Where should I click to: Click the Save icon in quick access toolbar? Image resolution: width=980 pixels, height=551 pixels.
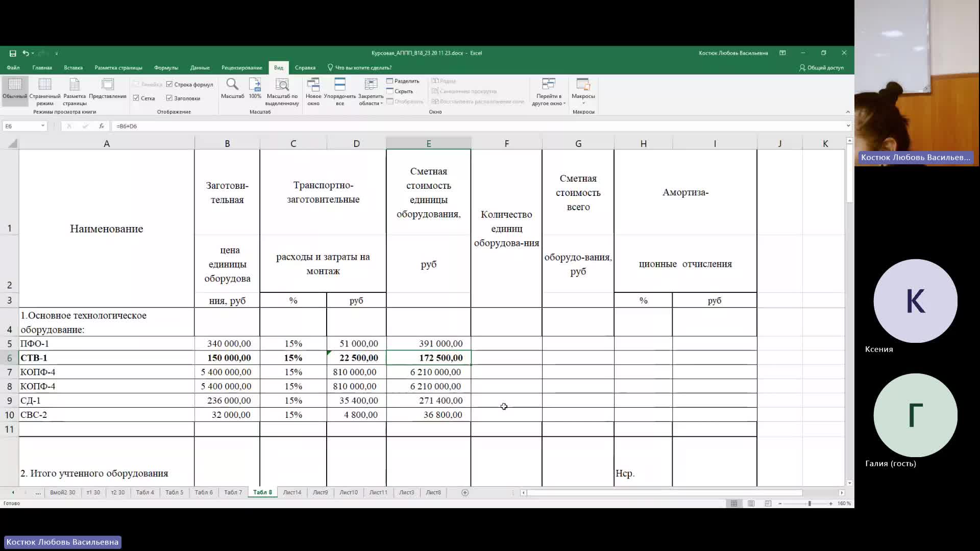(x=13, y=53)
